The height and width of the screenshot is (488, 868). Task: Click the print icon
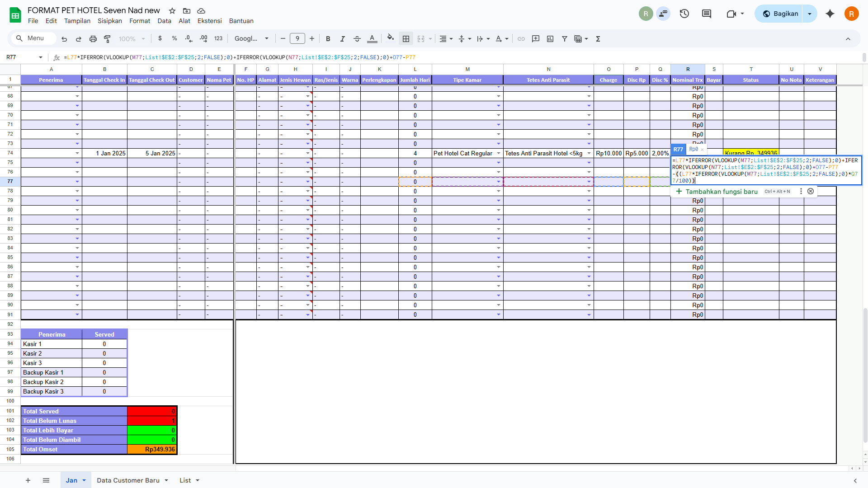[x=93, y=39]
